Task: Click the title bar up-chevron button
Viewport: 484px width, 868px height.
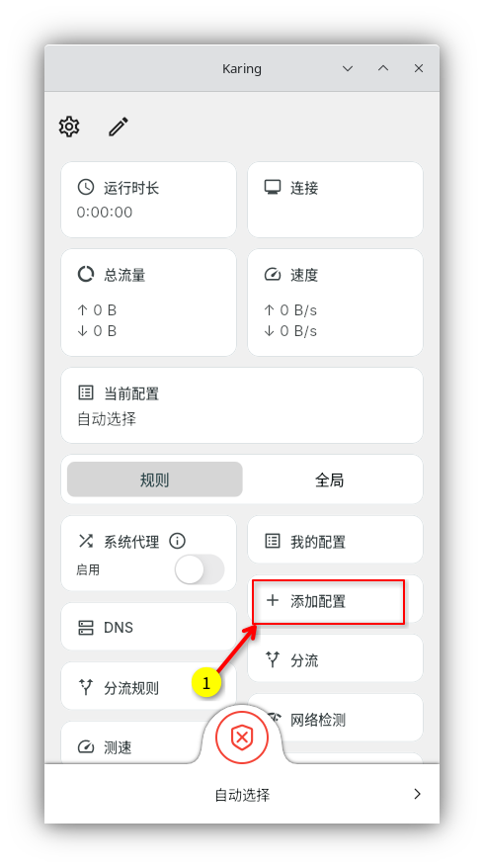Action: [383, 68]
